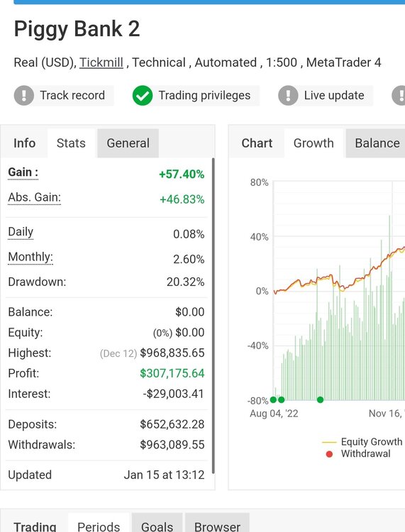Image resolution: width=405 pixels, height=532 pixels.
Task: Click the partially visible gray status icon
Action: click(x=399, y=95)
